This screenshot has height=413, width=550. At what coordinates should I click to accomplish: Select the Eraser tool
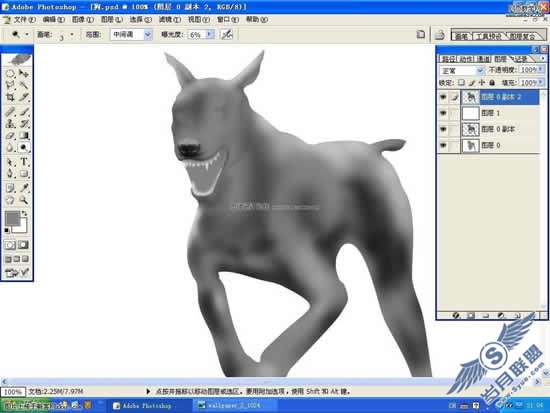(10, 135)
